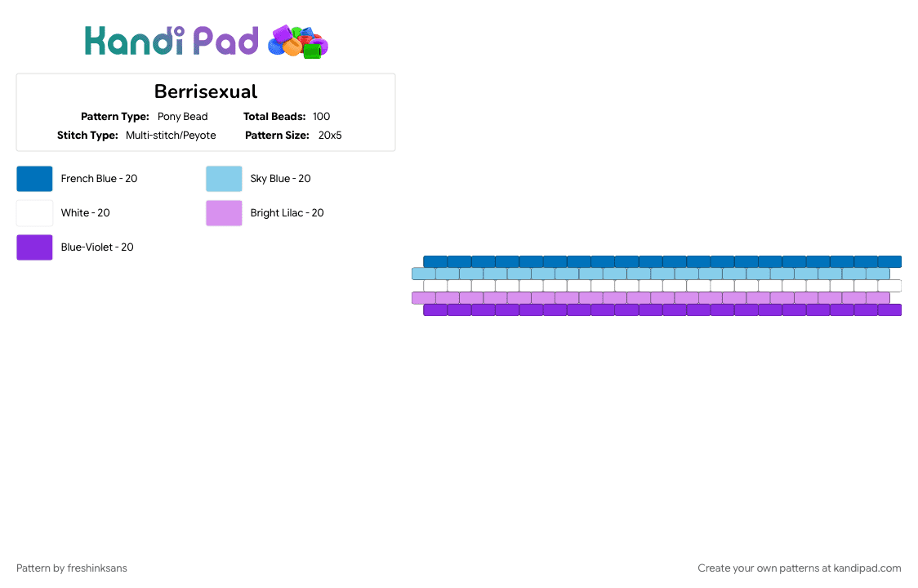Click the last Blue-Violet bead in pattern

tap(889, 310)
